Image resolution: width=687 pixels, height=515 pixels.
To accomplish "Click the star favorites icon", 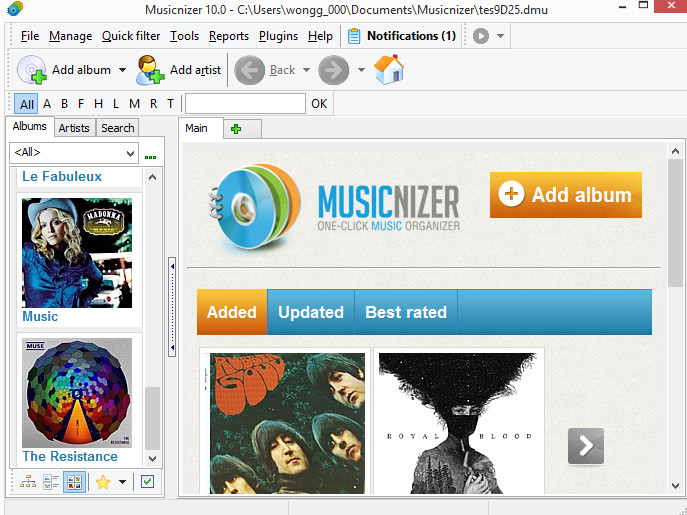I will pos(103,482).
